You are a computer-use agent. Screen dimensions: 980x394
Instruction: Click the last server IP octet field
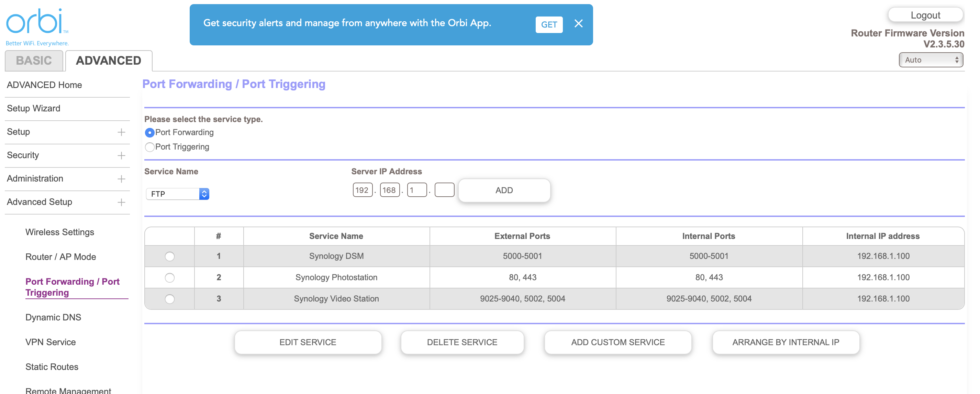click(444, 190)
